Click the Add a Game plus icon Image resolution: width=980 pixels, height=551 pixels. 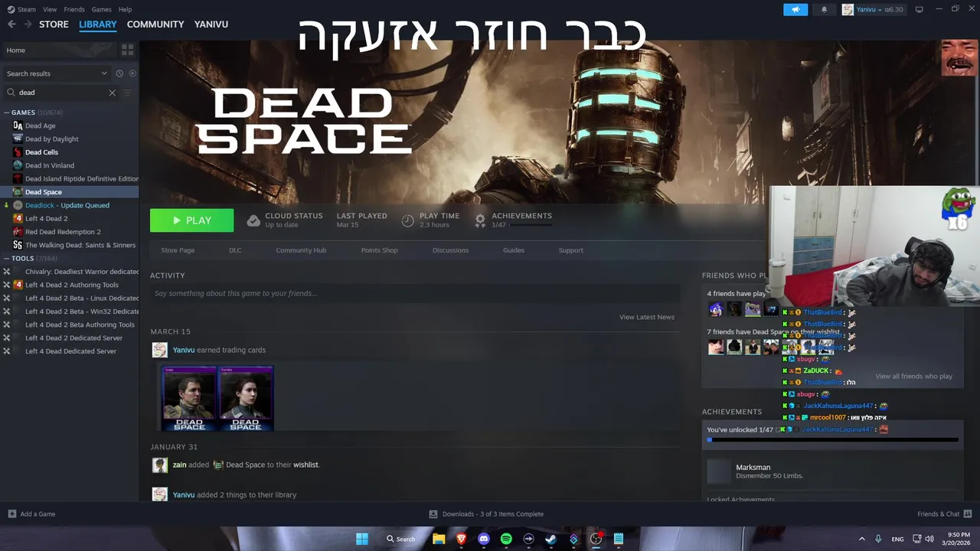click(x=11, y=514)
